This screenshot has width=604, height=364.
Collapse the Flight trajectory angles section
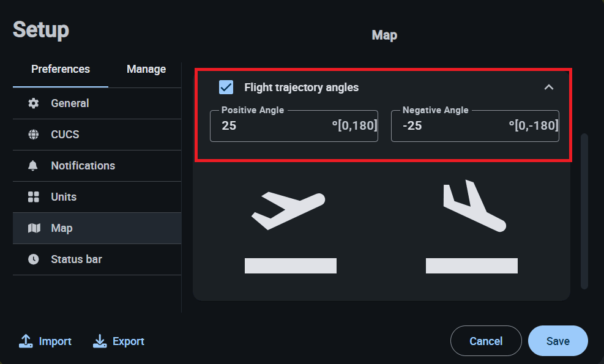[x=549, y=87]
